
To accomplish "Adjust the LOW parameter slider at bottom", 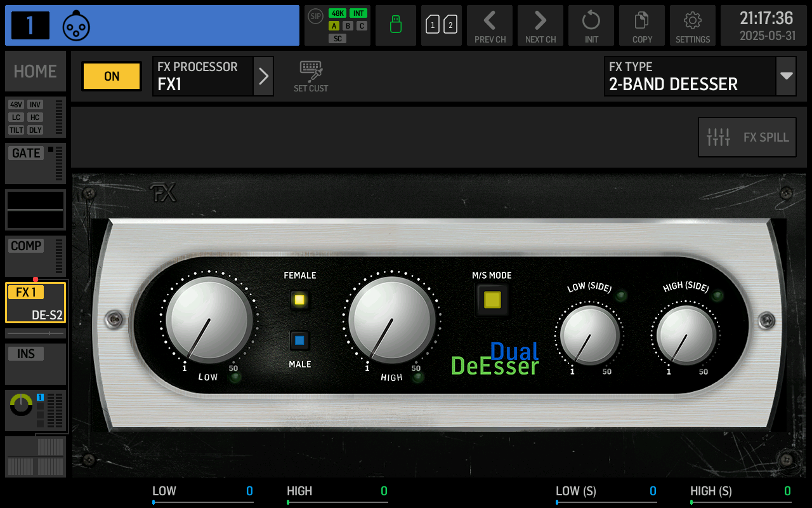I will tap(203, 502).
